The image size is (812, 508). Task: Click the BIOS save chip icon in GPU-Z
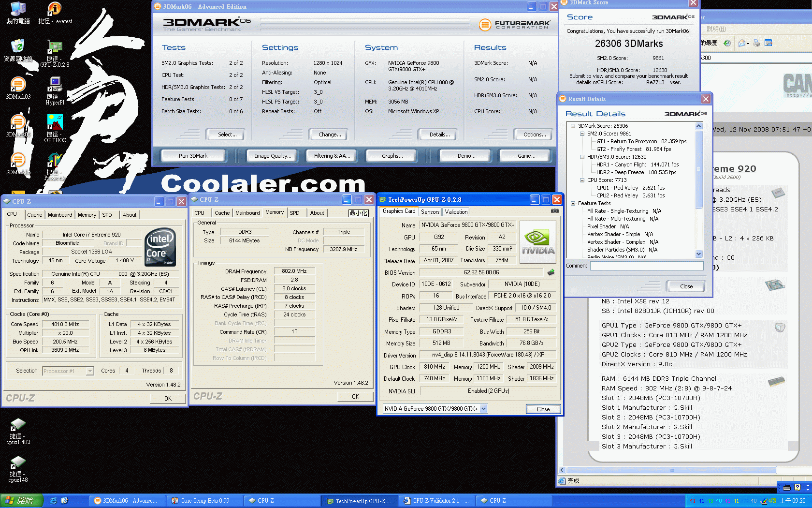[x=551, y=272]
